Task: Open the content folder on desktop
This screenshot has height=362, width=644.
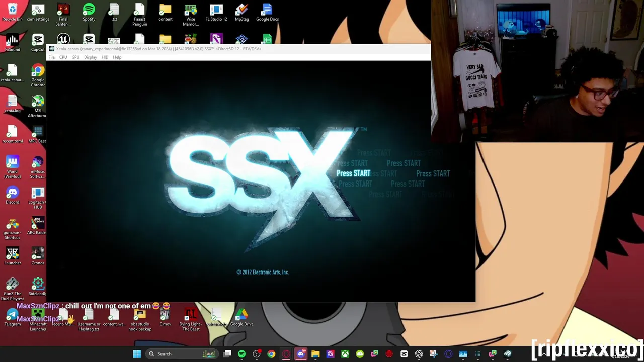Action: tap(165, 12)
